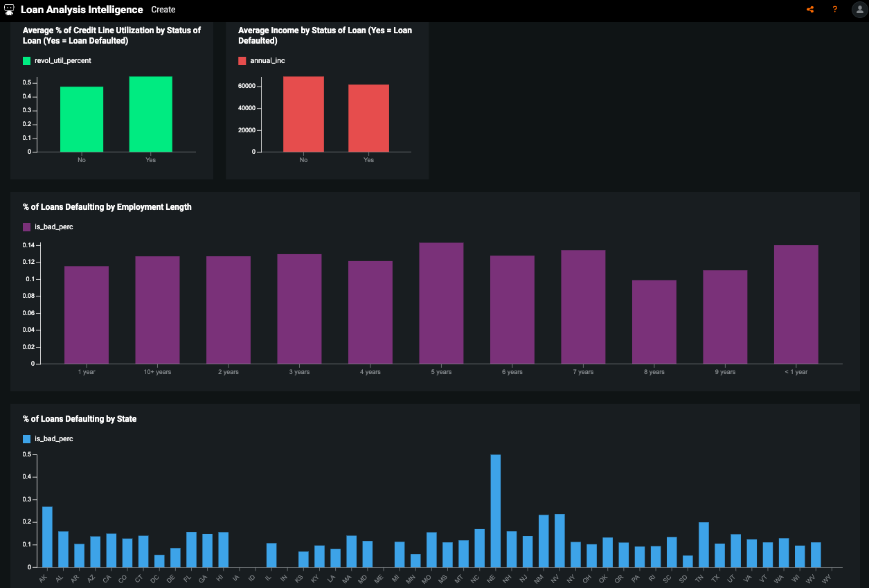Screen dimensions: 869x588
Task: Click the green Yes bar for credit utilization
Action: [x=150, y=114]
